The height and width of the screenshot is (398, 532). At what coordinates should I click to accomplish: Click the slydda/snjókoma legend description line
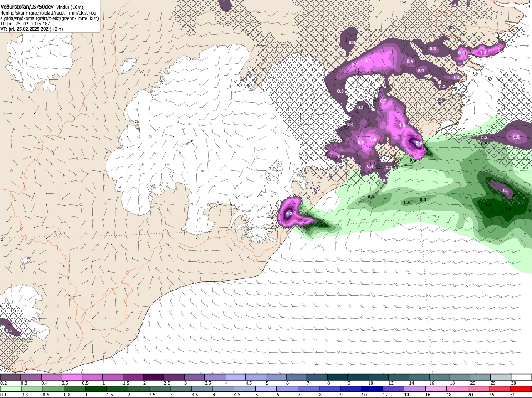(49, 18)
